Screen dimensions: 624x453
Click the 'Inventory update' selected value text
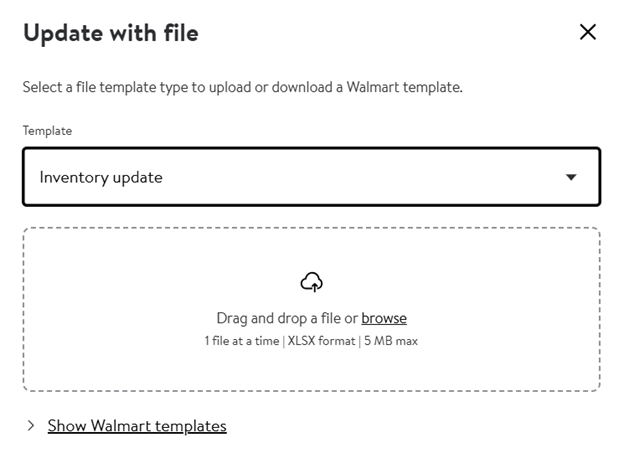click(101, 177)
